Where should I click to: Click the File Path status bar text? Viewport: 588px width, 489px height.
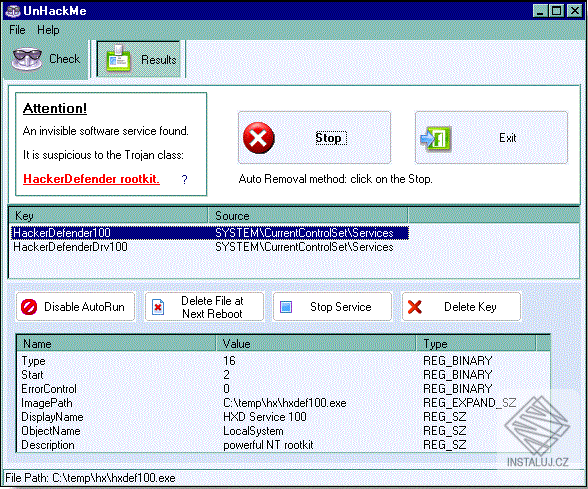point(90,478)
